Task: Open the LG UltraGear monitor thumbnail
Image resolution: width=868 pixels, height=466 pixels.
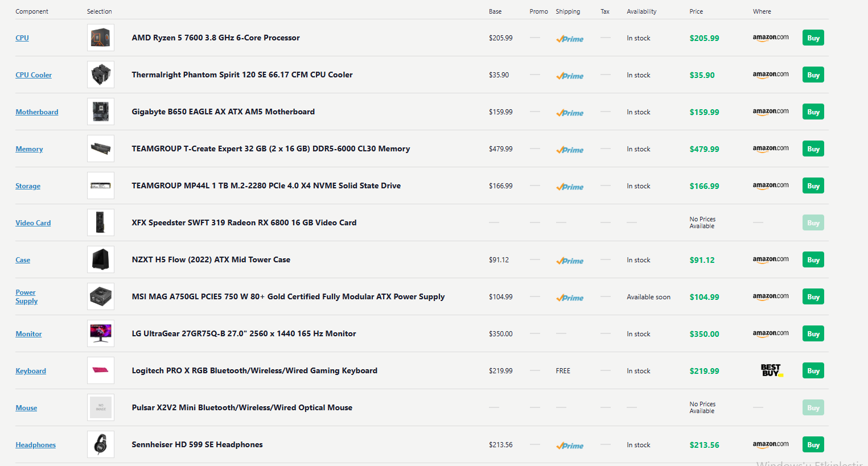Action: click(x=101, y=333)
